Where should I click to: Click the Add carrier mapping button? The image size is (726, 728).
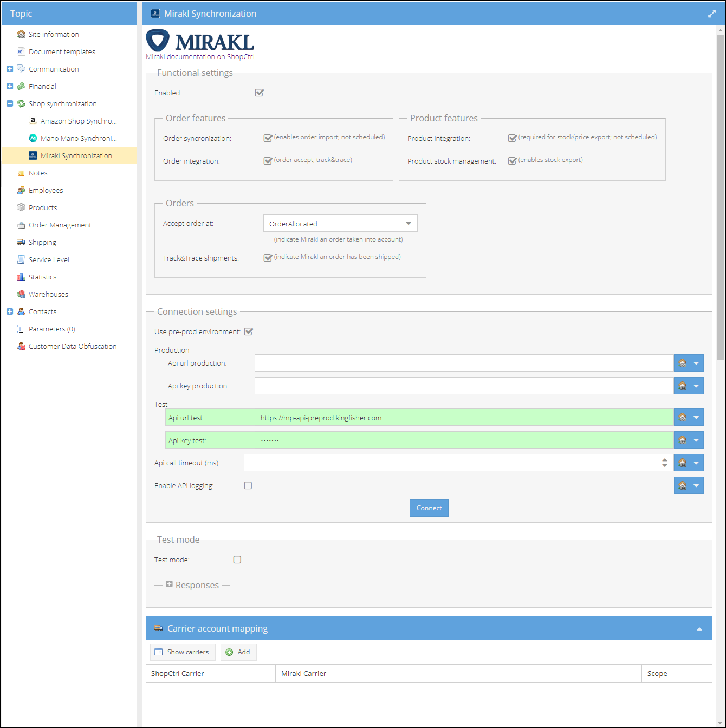238,652
